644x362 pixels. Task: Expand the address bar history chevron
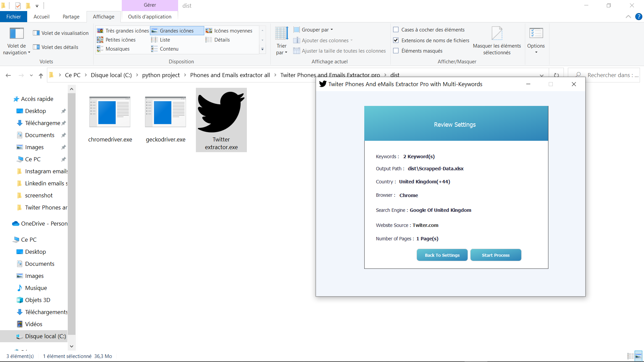[541, 75]
